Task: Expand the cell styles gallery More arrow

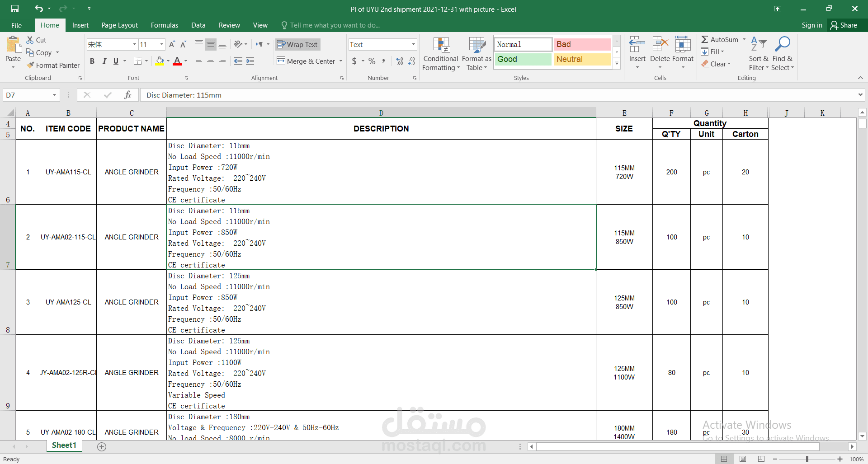Action: pyautogui.click(x=617, y=64)
